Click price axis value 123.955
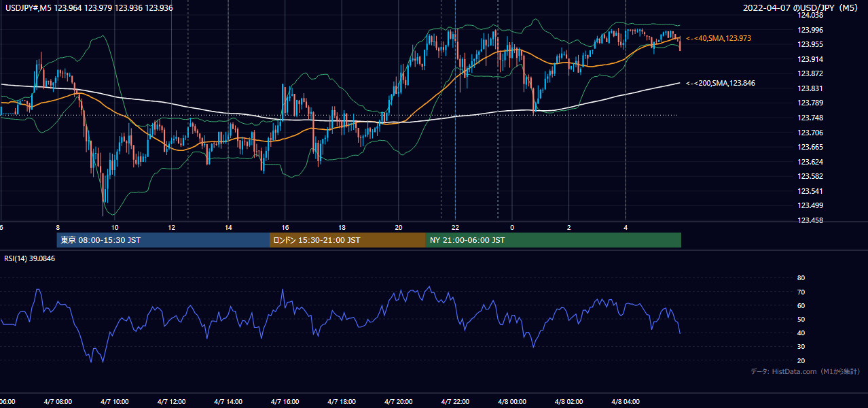 tap(810, 44)
